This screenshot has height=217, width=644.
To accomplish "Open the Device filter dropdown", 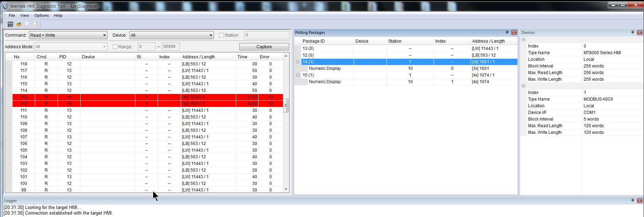I will tap(171, 35).
